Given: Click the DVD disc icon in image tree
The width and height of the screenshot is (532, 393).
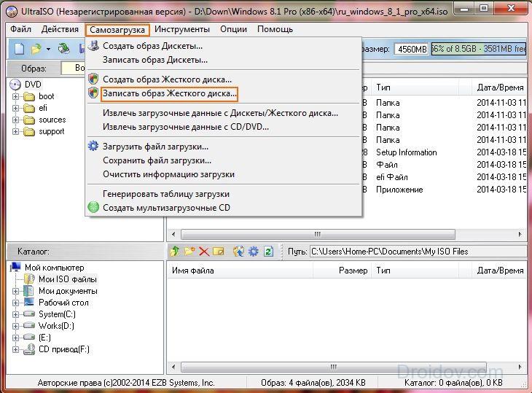Looking at the screenshot, I should point(16,85).
